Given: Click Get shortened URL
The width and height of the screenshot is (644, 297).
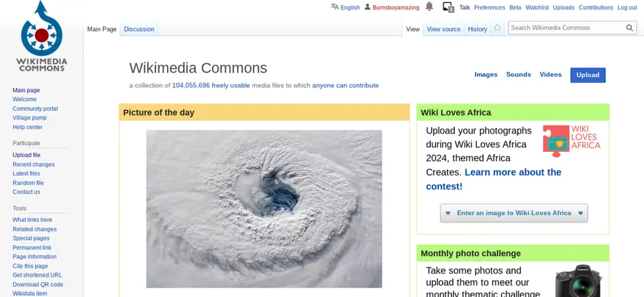Looking at the screenshot, I should [38, 275].
